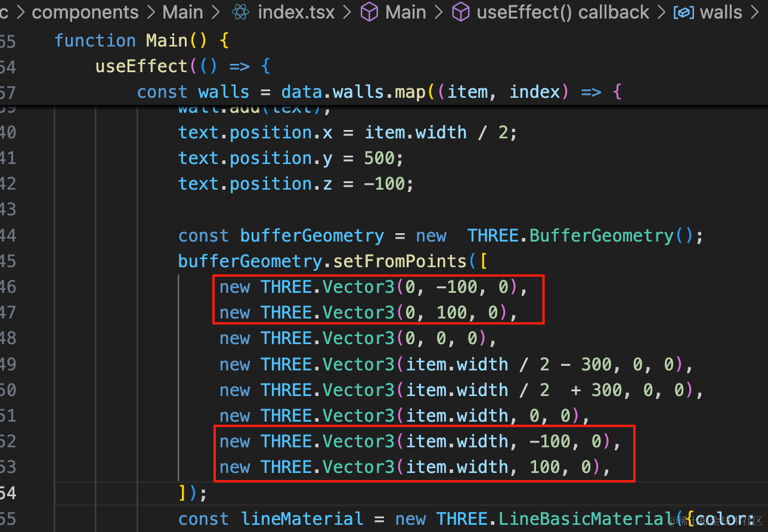Click line 'new THREE.Vector3(0, 100, 0),'
This screenshot has width=768, height=532.
pyautogui.click(x=368, y=313)
